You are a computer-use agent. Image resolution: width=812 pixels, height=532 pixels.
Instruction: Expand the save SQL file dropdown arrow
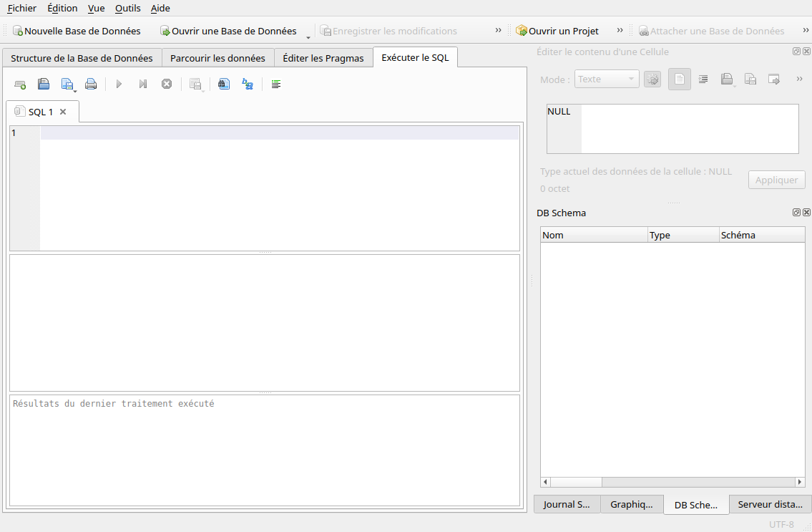click(75, 90)
